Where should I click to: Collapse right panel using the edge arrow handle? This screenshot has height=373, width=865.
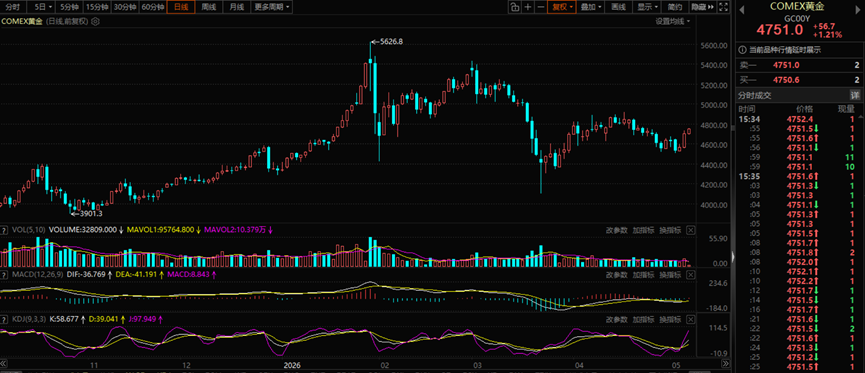pos(733,256)
